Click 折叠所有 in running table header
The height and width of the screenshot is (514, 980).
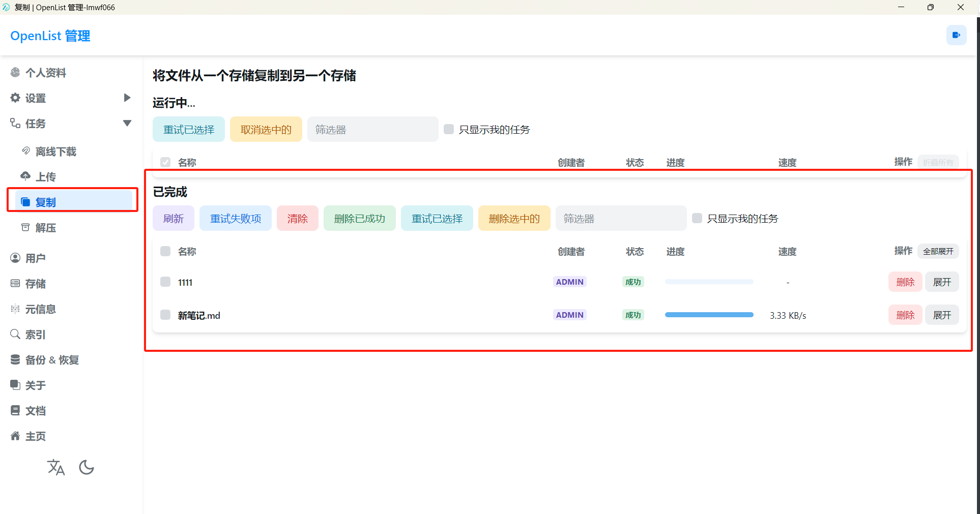coord(938,162)
